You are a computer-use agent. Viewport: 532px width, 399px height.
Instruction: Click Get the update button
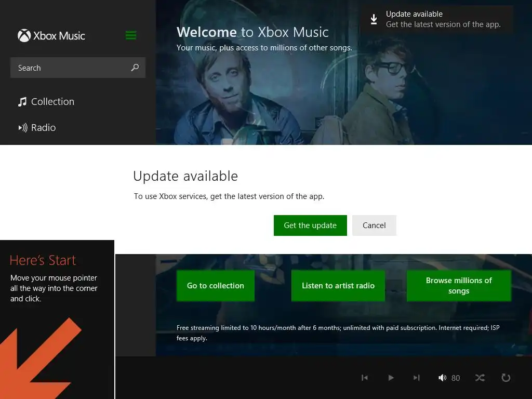pos(310,225)
